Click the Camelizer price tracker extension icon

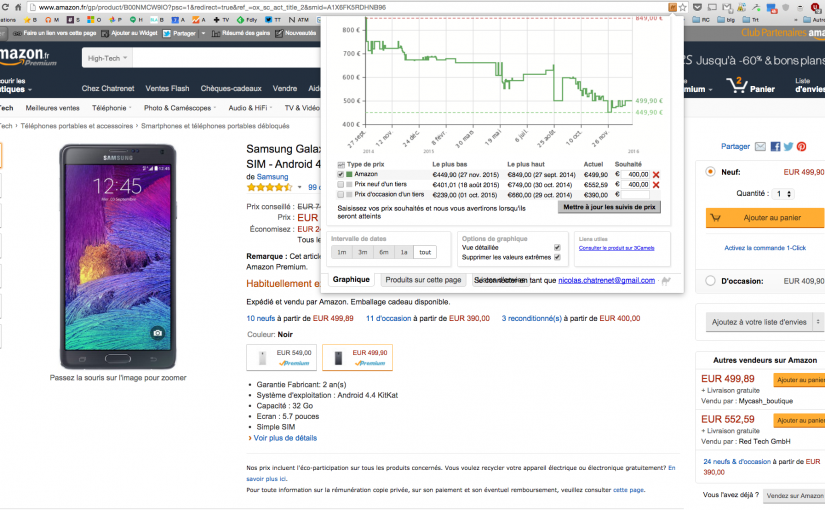pyautogui.click(x=672, y=7)
